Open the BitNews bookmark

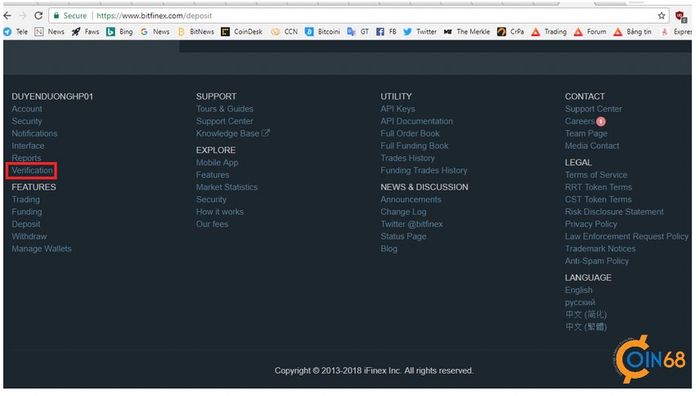coord(196,32)
